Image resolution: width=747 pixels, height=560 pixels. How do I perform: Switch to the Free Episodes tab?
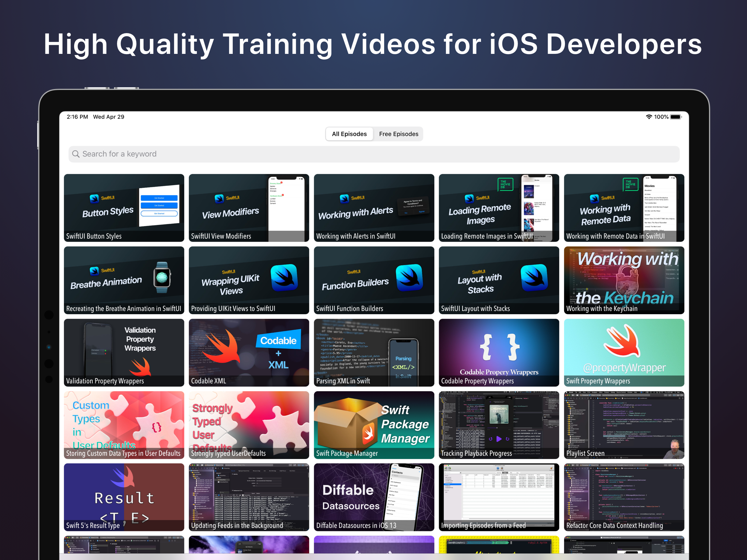point(398,134)
